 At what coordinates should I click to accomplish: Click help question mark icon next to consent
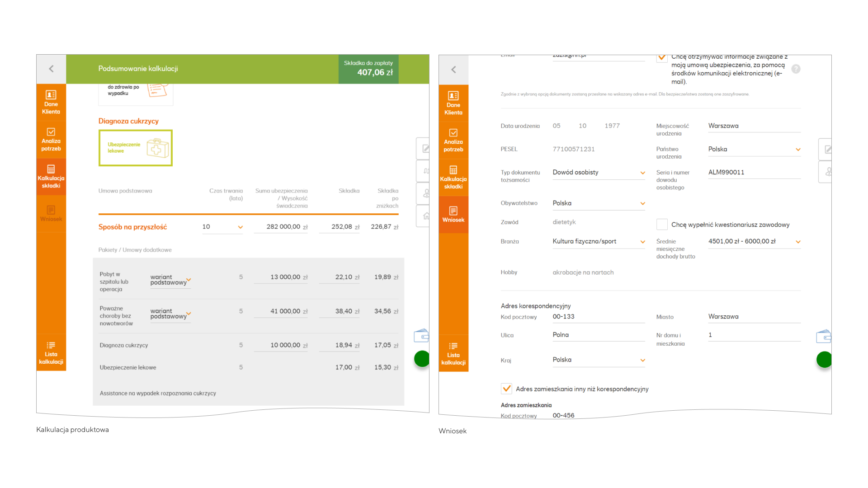[796, 69]
